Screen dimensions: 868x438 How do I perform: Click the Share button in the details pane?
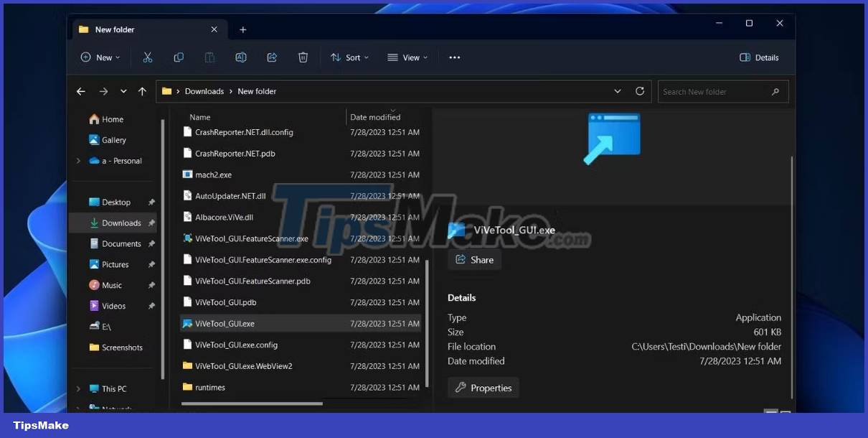pos(474,260)
